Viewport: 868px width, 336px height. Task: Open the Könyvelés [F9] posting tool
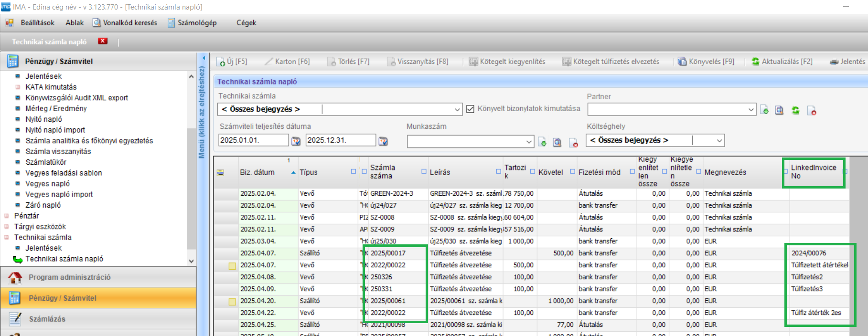coord(682,62)
